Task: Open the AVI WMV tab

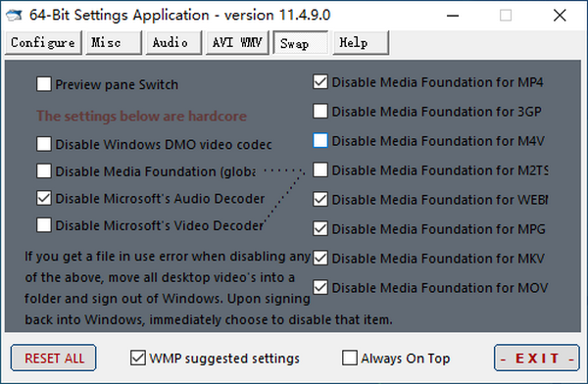Action: click(237, 43)
